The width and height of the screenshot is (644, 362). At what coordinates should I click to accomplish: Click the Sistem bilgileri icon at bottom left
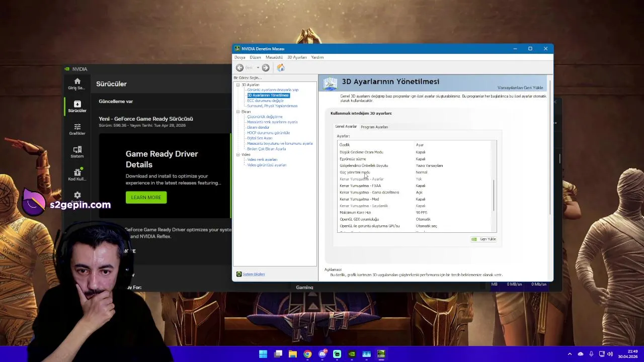coord(239,274)
